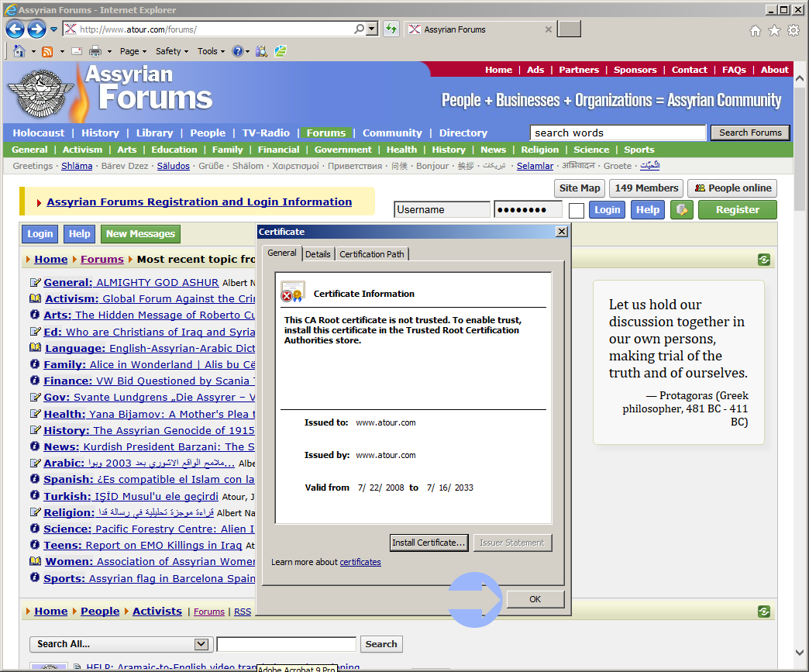Click the Assyrian Forums winged emblem logo
The image size is (809, 672).
point(41,93)
